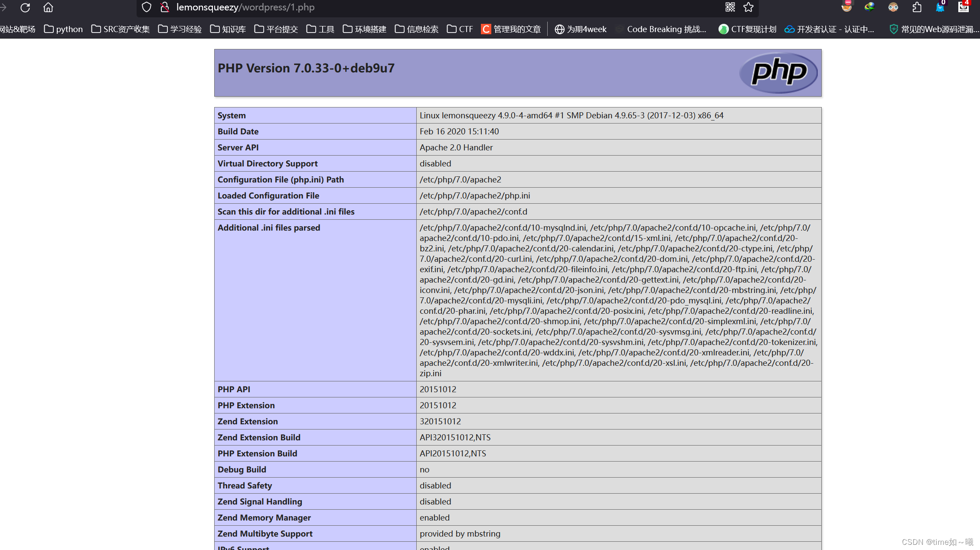Open the CTF复现计划 bookmark

[x=747, y=29]
